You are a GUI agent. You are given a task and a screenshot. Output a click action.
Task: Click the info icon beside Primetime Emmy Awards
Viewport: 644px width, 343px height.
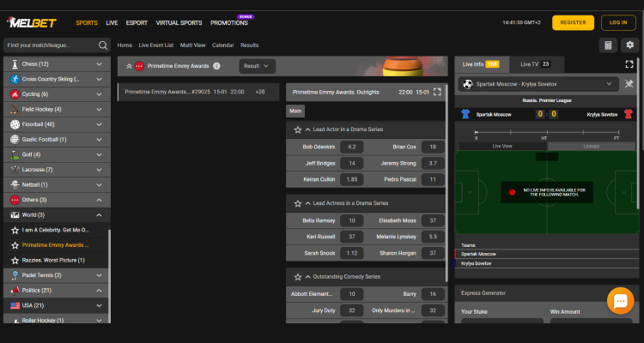click(217, 66)
